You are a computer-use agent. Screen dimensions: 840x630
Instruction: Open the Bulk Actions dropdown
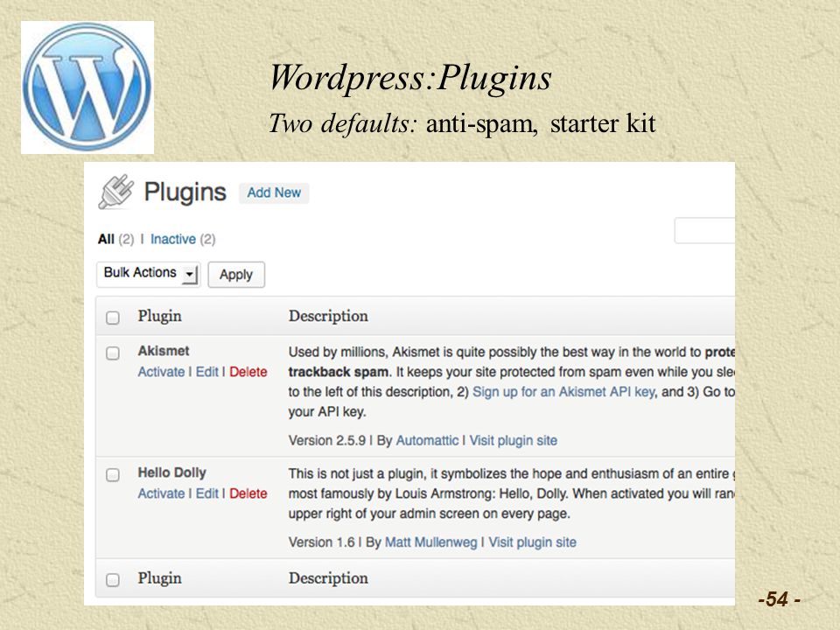pyautogui.click(x=149, y=274)
